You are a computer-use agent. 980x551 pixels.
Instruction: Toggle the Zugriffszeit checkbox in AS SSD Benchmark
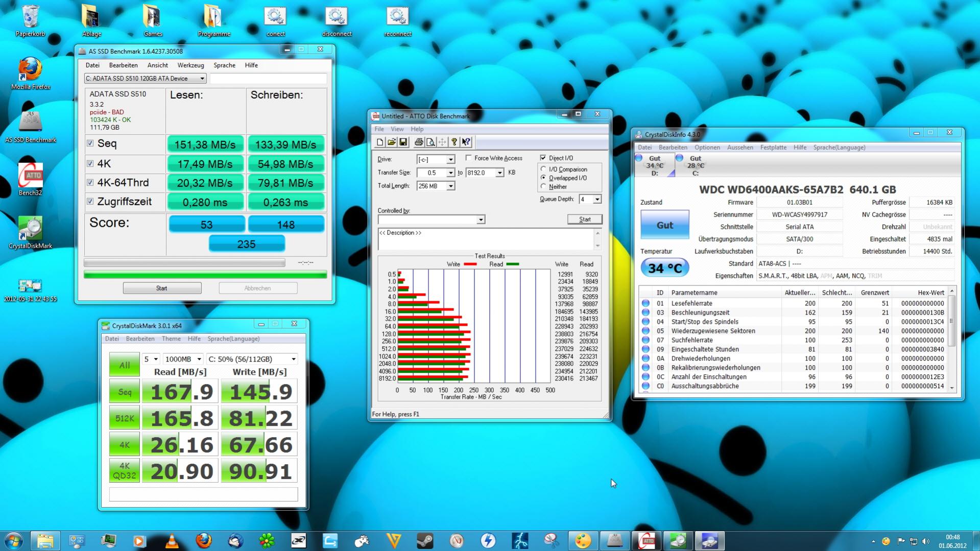(x=90, y=201)
